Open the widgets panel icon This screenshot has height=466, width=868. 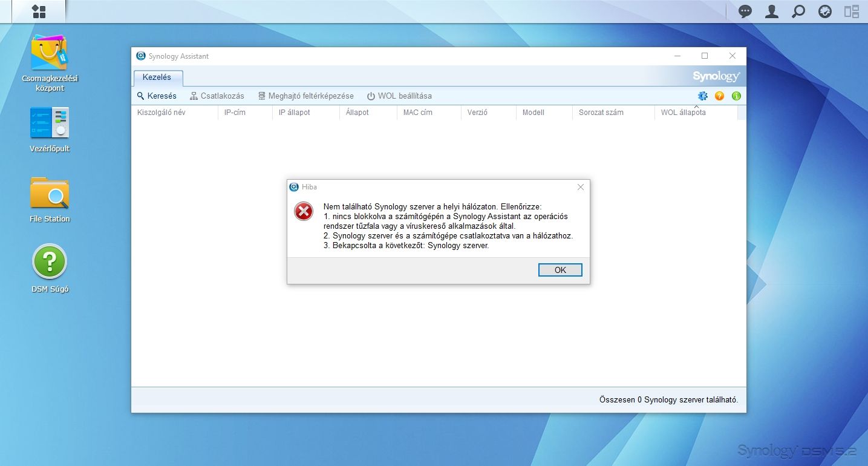coord(852,11)
